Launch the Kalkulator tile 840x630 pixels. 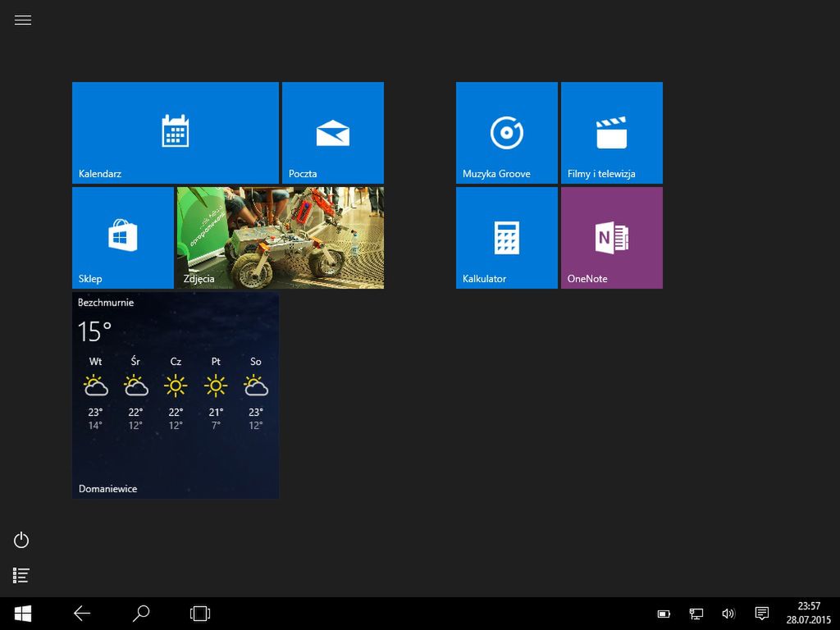[506, 237]
